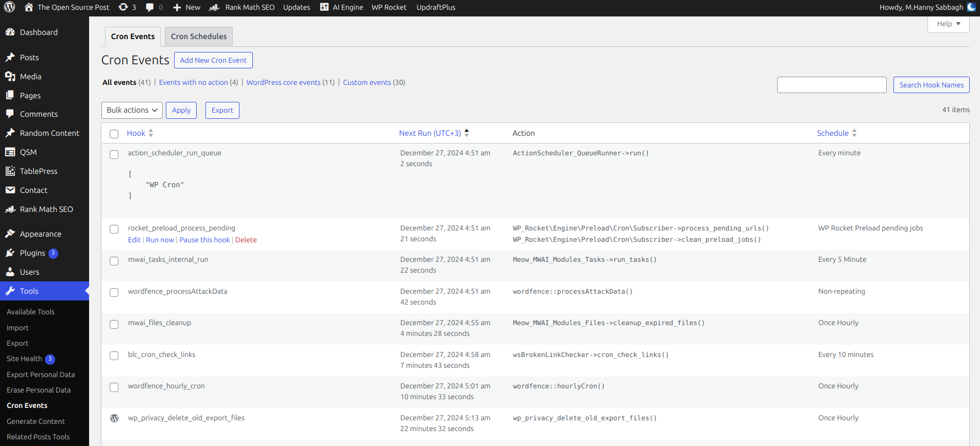Switch to the Cron Schedules tab

tap(199, 37)
